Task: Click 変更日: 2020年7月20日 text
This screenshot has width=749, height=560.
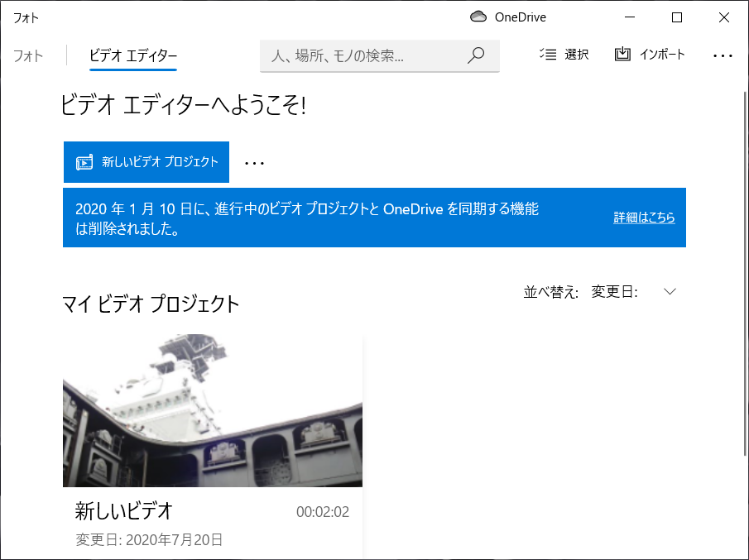Action: [x=149, y=540]
